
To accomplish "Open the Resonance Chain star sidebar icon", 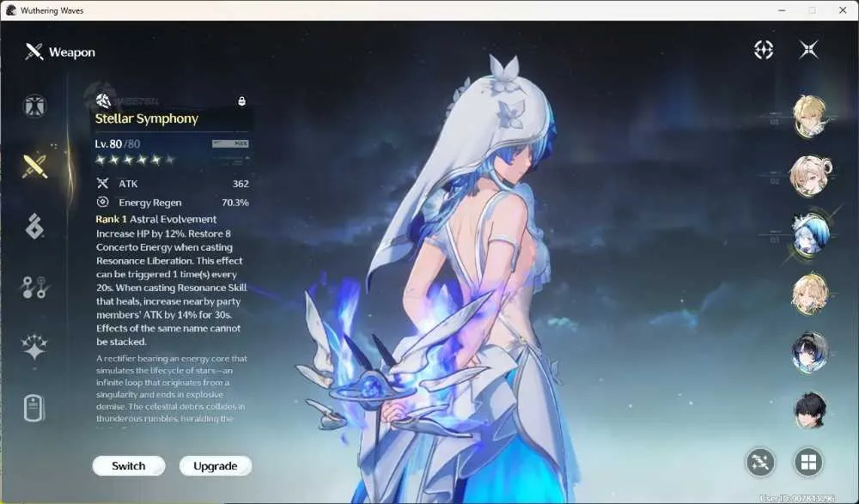I will [34, 348].
